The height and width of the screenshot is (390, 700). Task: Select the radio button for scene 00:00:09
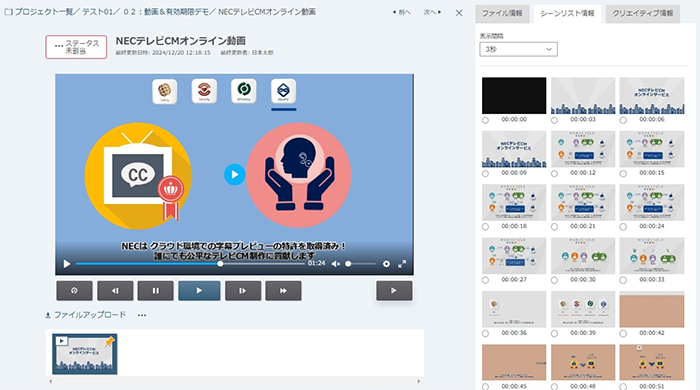pos(485,174)
